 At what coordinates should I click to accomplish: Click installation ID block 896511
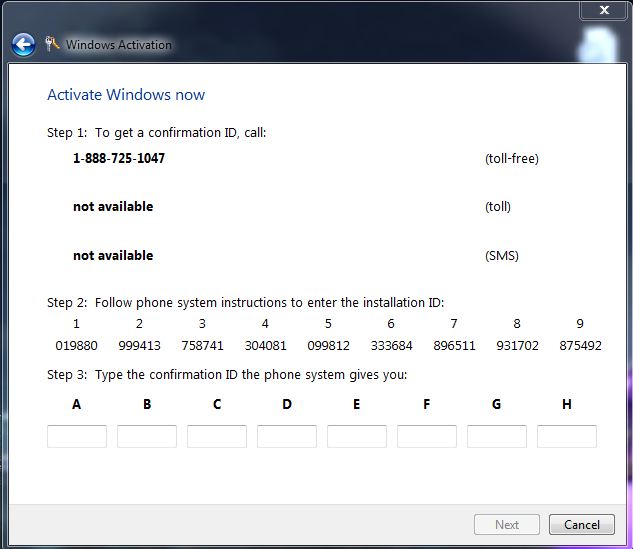(454, 346)
